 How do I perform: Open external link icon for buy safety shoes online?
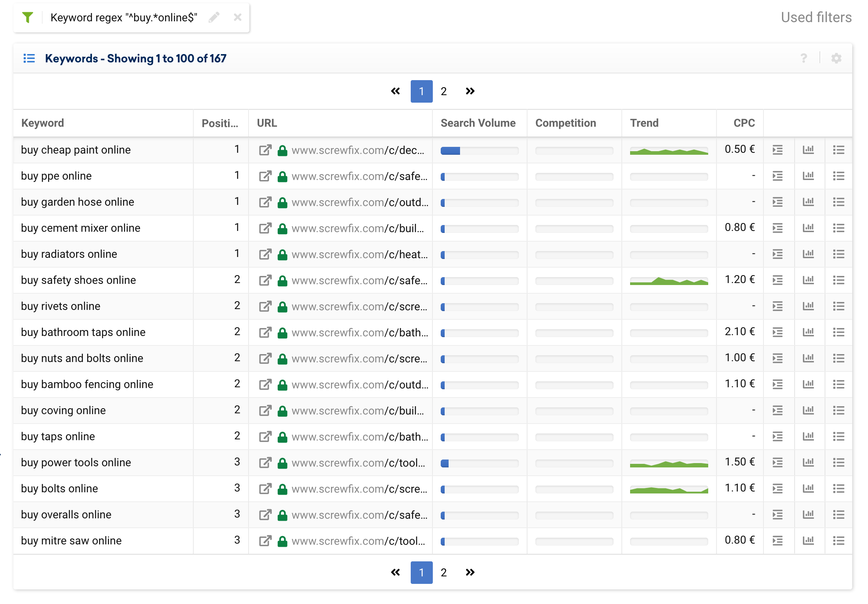(265, 280)
